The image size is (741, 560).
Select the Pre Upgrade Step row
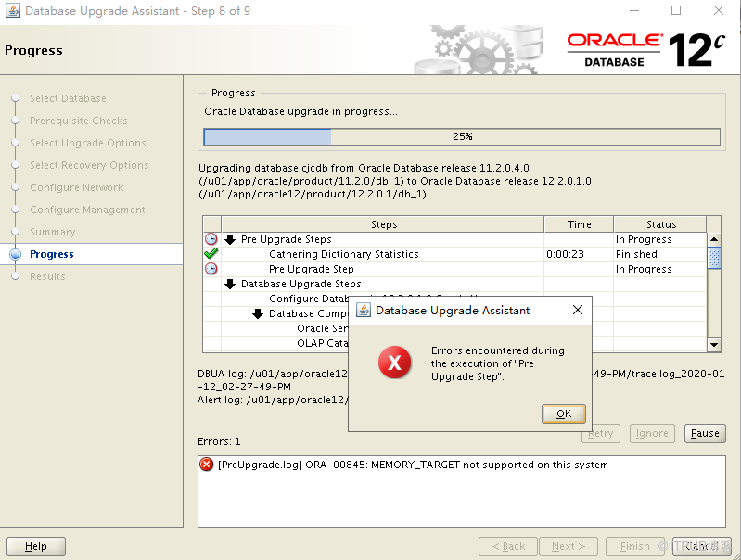pos(454,269)
